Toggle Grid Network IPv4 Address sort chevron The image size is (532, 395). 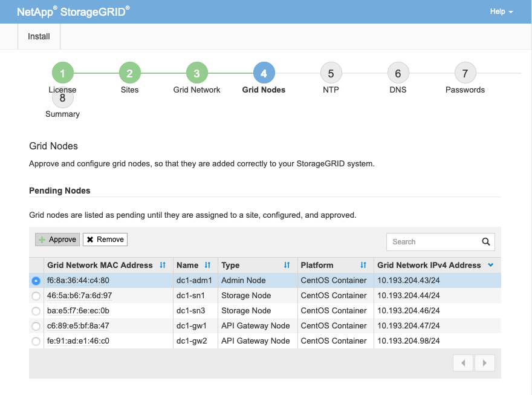click(x=490, y=266)
